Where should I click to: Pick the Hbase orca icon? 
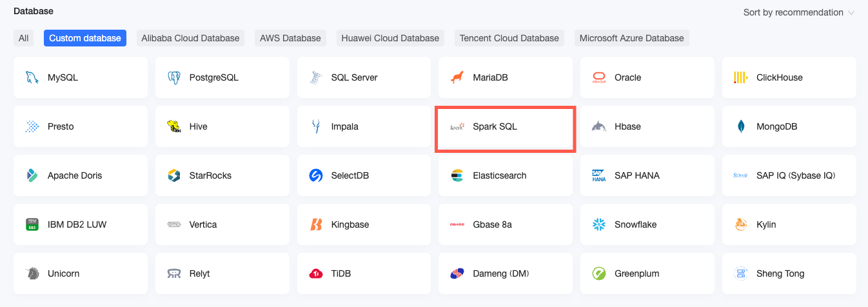click(x=599, y=126)
